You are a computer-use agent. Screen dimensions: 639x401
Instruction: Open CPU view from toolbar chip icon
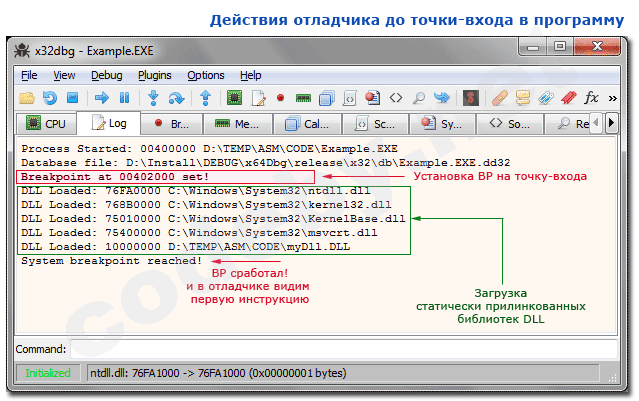pos(235,98)
